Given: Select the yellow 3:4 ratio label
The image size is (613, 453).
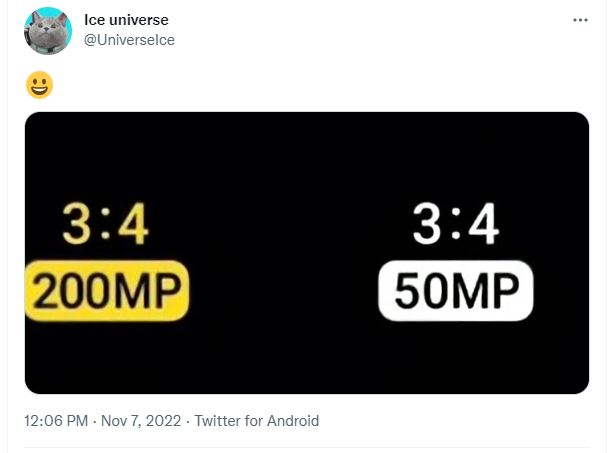Looking at the screenshot, I should [x=105, y=228].
